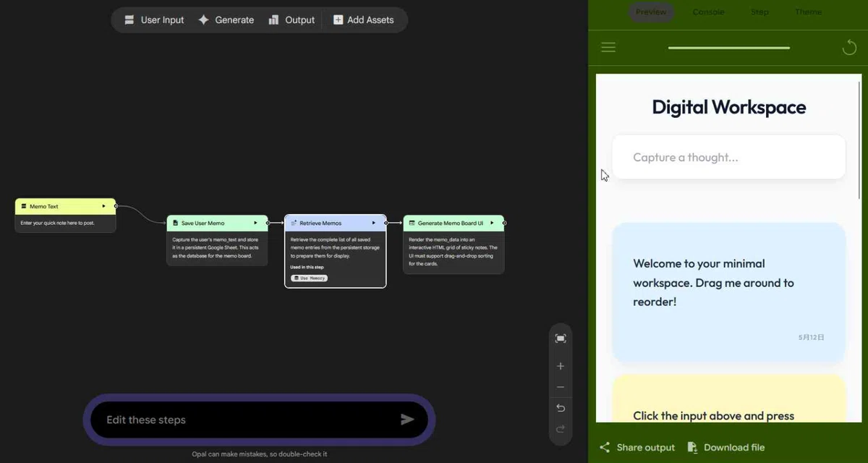Image resolution: width=868 pixels, height=463 pixels.
Task: Run the Memo Text node
Action: pos(103,206)
